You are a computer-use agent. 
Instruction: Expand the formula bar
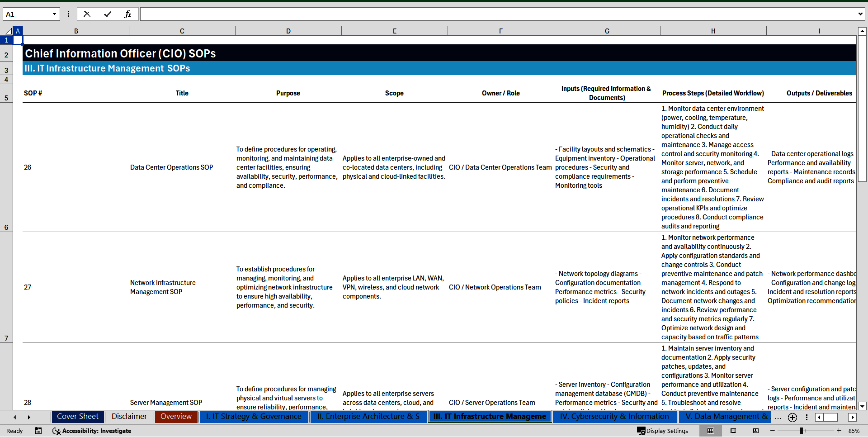(x=860, y=14)
